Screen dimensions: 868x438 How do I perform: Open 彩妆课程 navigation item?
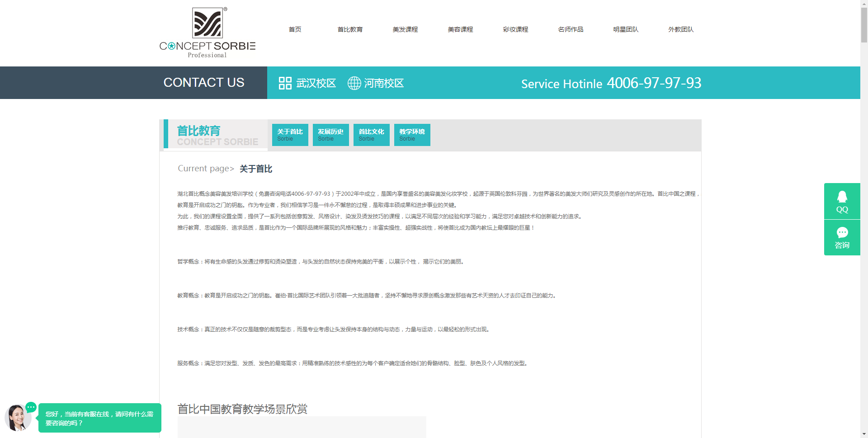pyautogui.click(x=515, y=29)
